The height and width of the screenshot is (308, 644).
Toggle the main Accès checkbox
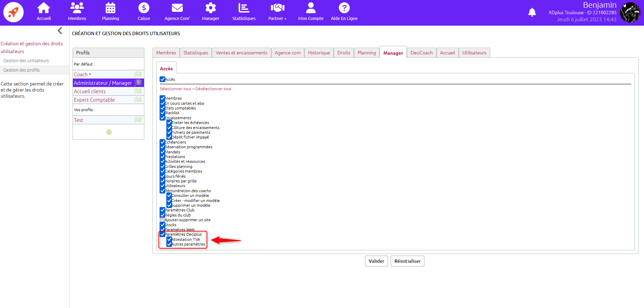(163, 79)
